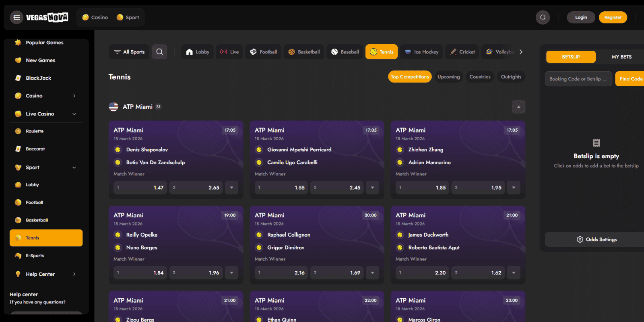Screen dimensions: 644x322
Task: Click the search icon next to All Sports
Action: click(x=159, y=52)
